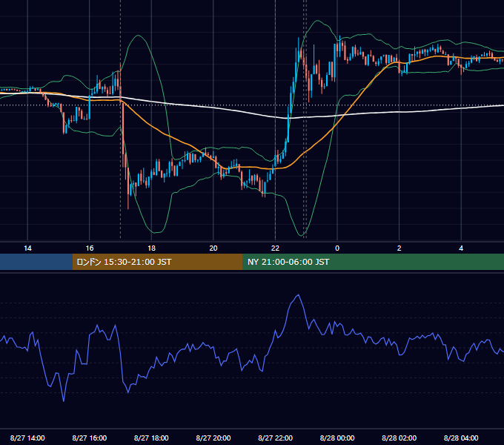Click the NY 21:00-06:00 JST session bar

pyautogui.click(x=373, y=262)
